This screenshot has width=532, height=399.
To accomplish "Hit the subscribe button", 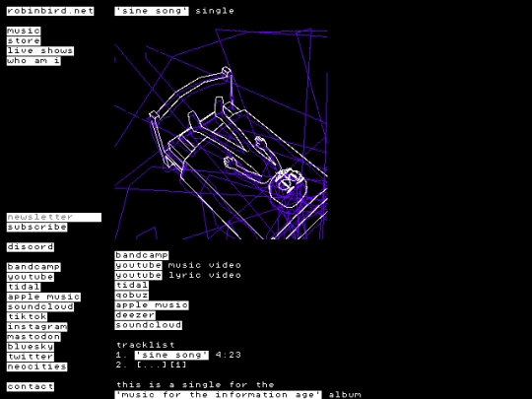I will pyautogui.click(x=37, y=228).
